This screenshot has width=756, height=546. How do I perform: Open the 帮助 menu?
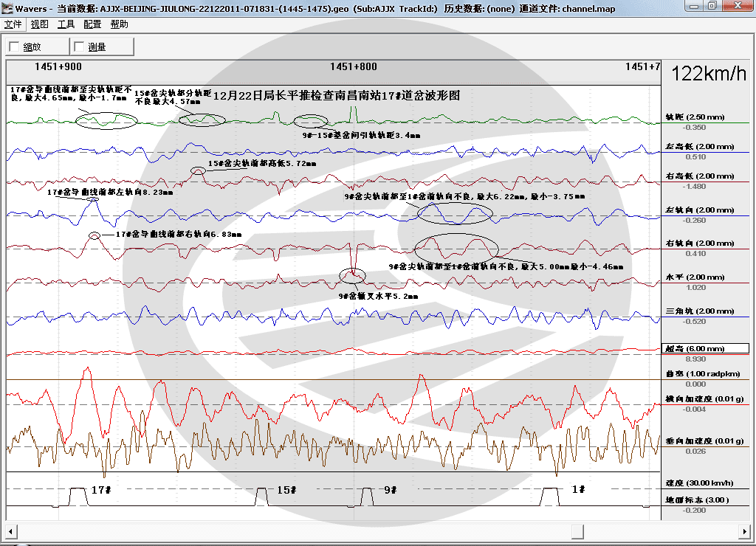pos(119,24)
